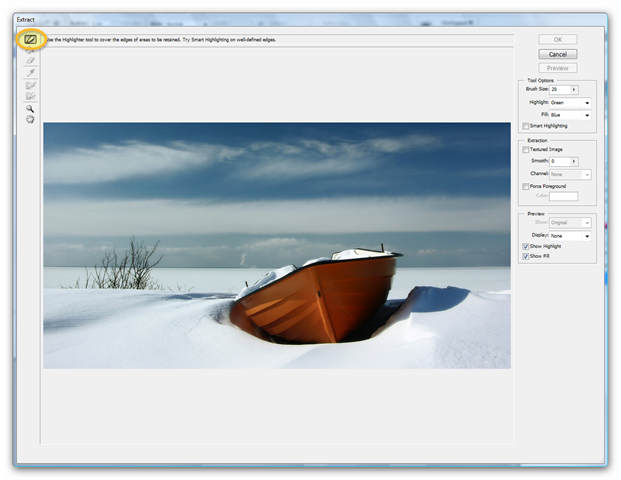Open the Channel dropdown
This screenshot has height=480, width=621.
pos(570,174)
